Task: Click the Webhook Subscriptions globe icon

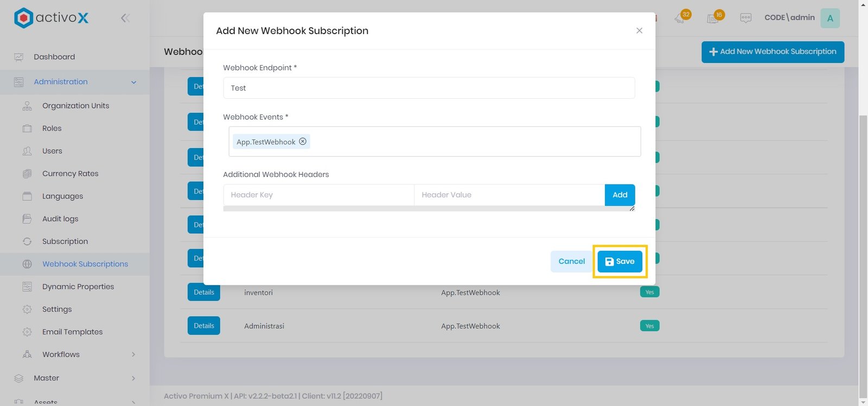Action: tap(27, 264)
